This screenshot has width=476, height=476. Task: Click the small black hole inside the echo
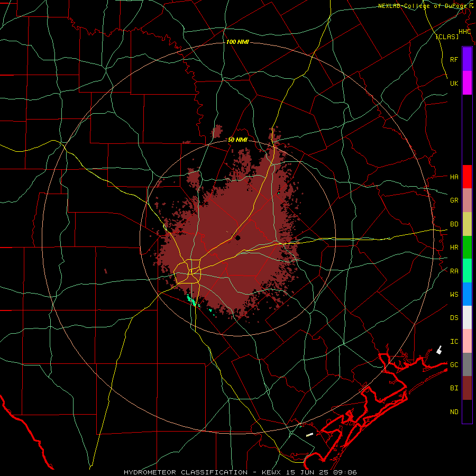tap(237, 237)
